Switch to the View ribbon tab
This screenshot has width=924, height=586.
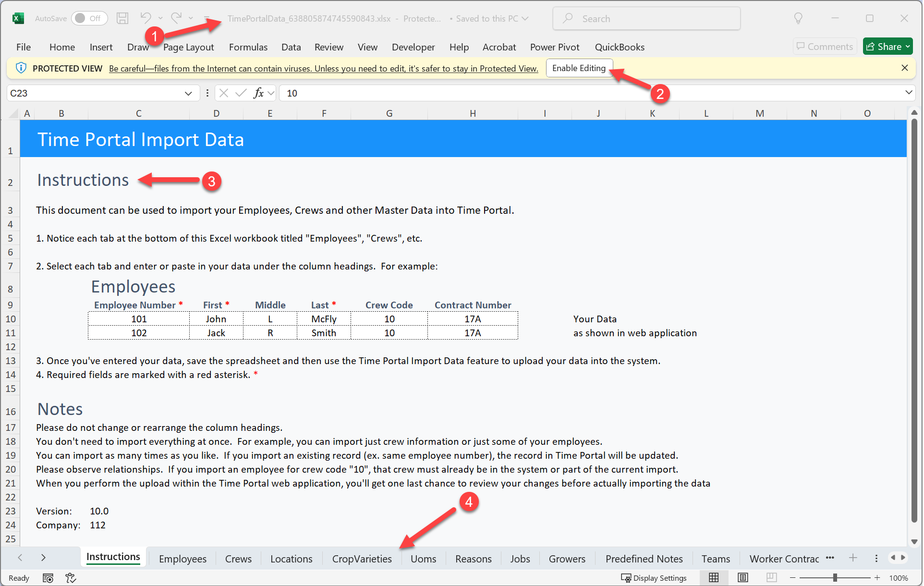367,47
